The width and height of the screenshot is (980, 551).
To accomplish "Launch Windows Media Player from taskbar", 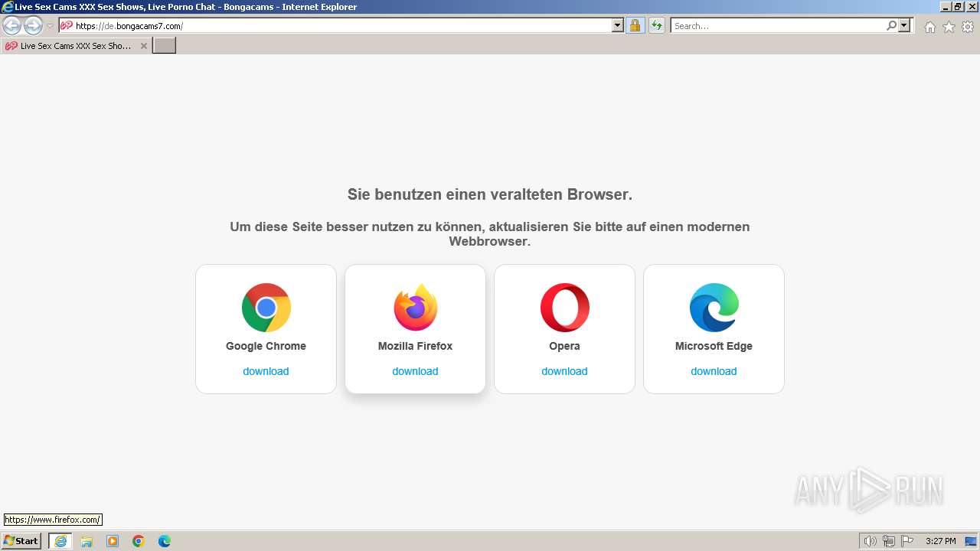I will tap(113, 541).
